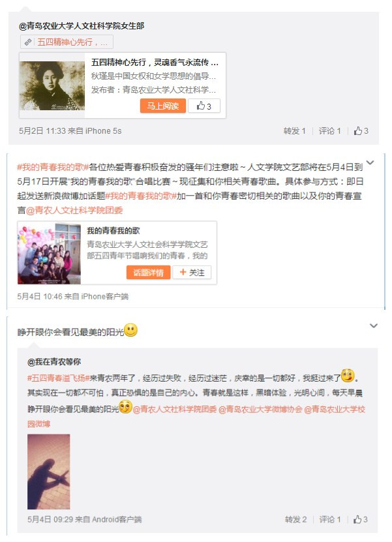Expand the chevron menu on 我的青春我的歌 post
This screenshot has height=542, width=392.
[370, 162]
